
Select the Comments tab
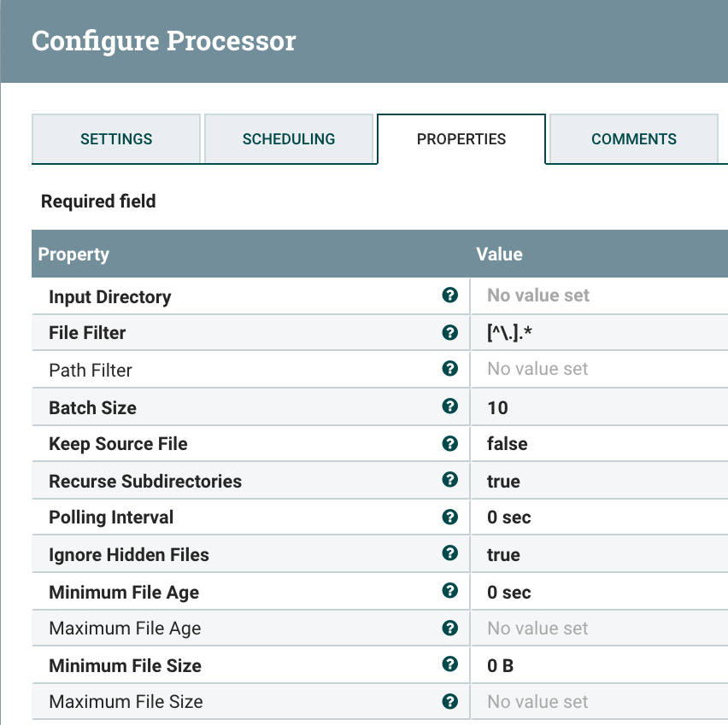633,139
